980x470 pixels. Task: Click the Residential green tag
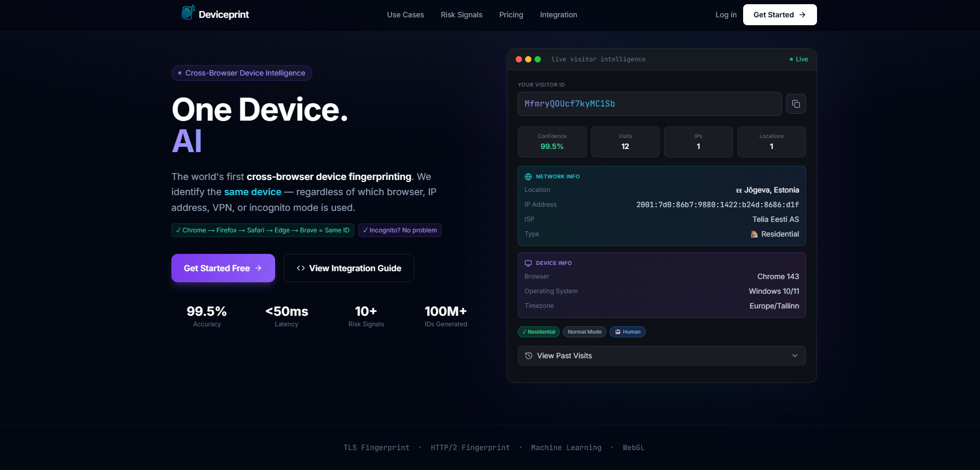[x=539, y=332]
